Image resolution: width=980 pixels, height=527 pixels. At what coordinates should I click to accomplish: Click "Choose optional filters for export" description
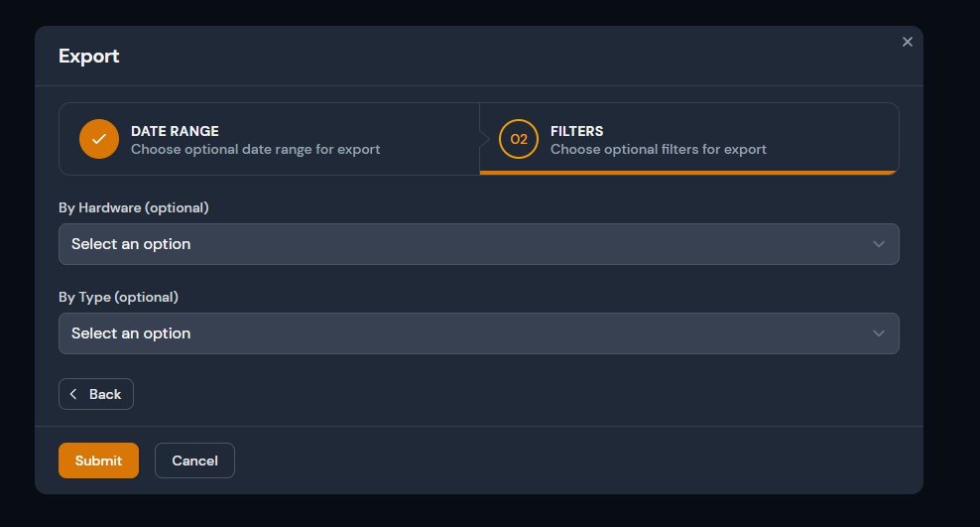coord(658,150)
